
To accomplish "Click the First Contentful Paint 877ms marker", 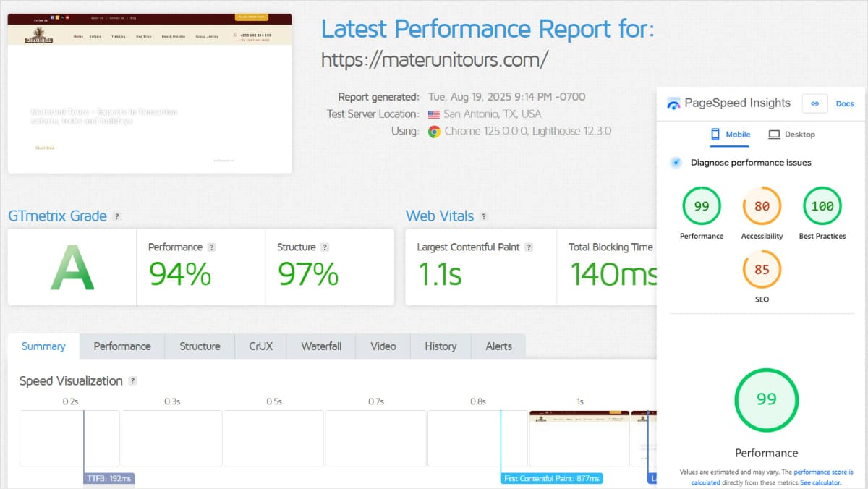I will 552,478.
